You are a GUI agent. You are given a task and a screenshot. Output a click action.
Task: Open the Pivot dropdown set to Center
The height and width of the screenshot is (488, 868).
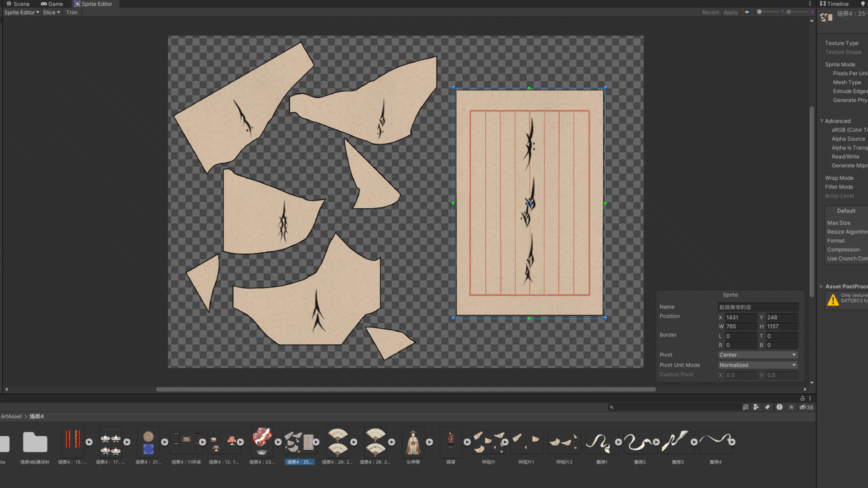coord(758,355)
